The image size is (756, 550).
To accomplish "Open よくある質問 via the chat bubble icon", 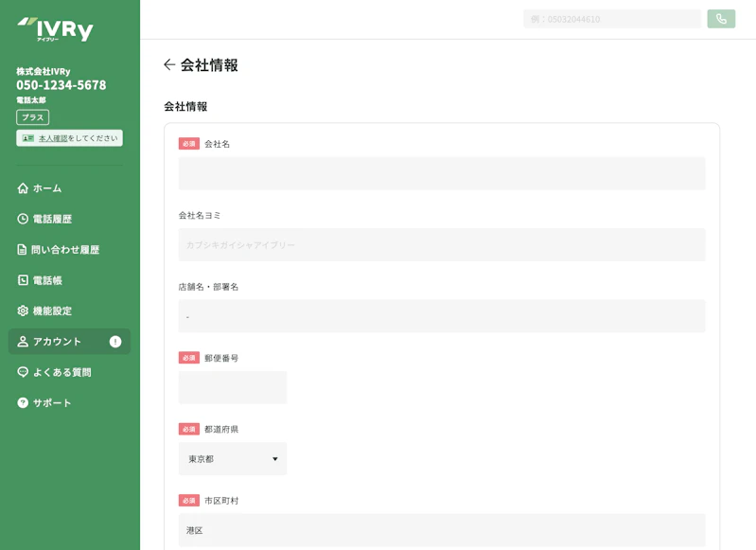I will [x=23, y=372].
